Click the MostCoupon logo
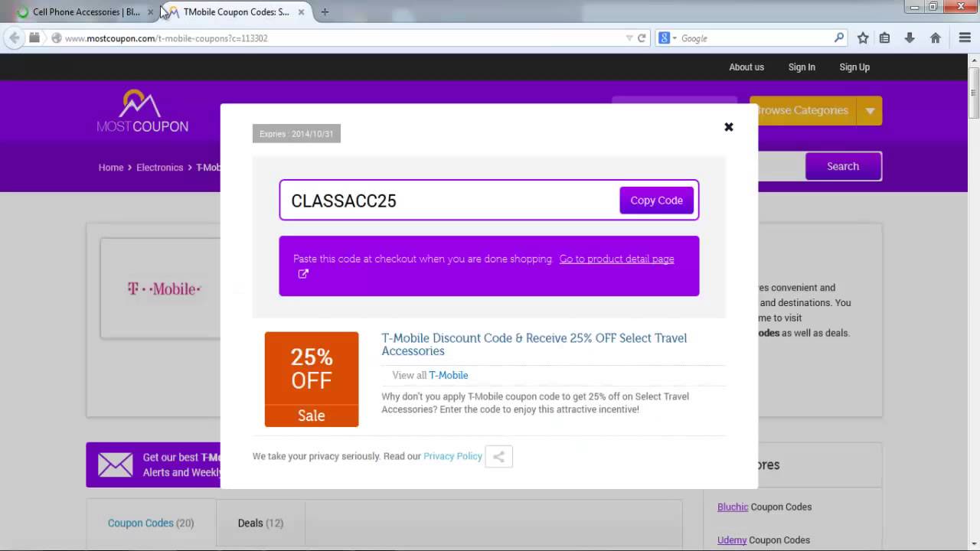980x551 pixels. coord(142,112)
